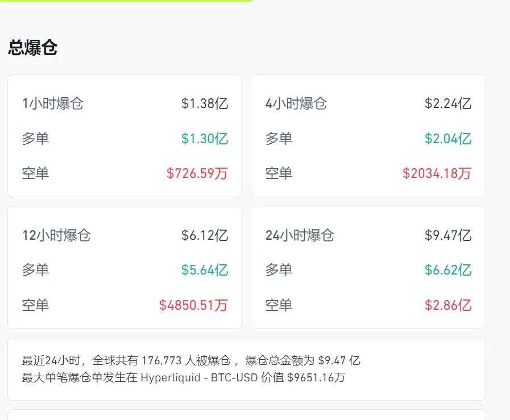Click the 12-hour short value $4850.51万
Screen dimensions: 510x420
pos(193,305)
